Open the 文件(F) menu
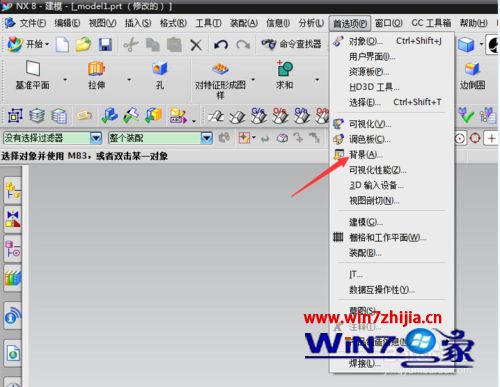The height and width of the screenshot is (387, 500). (33, 23)
